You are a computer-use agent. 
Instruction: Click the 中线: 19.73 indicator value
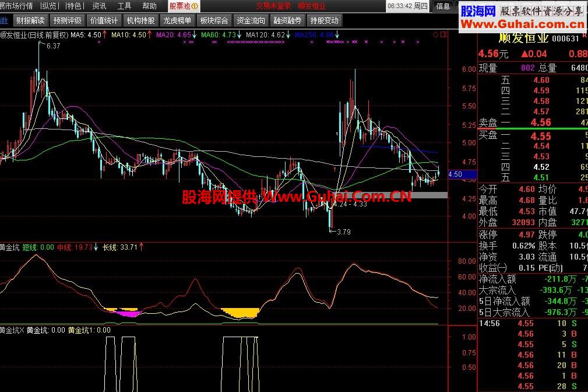coord(78,247)
